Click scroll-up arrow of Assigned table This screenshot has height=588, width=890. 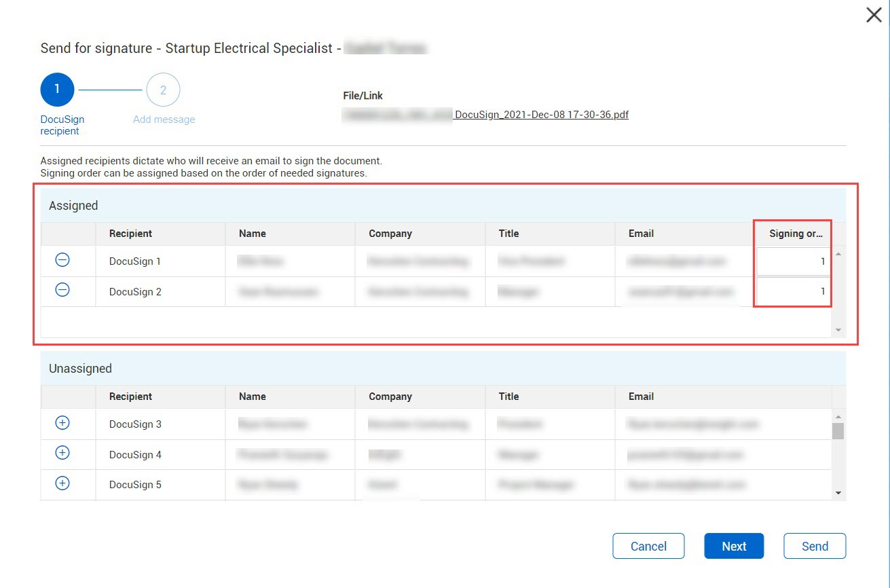[x=838, y=254]
